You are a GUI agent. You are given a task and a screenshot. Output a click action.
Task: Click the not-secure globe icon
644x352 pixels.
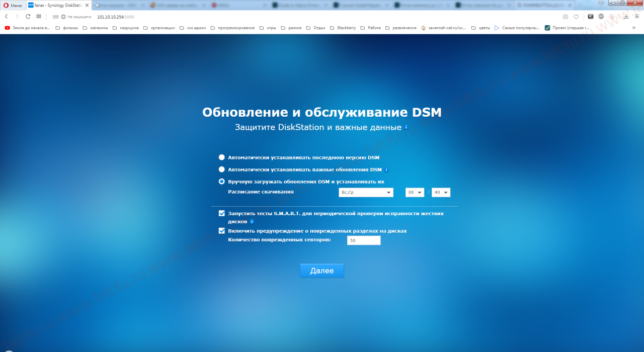point(63,17)
